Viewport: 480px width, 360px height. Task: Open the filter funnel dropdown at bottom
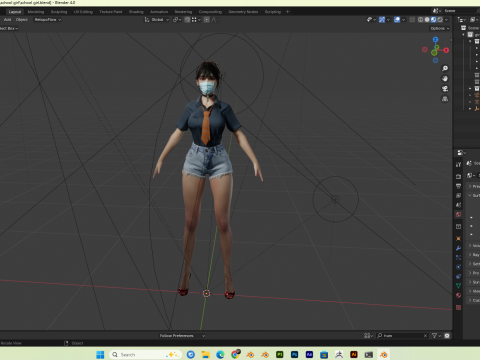436,336
